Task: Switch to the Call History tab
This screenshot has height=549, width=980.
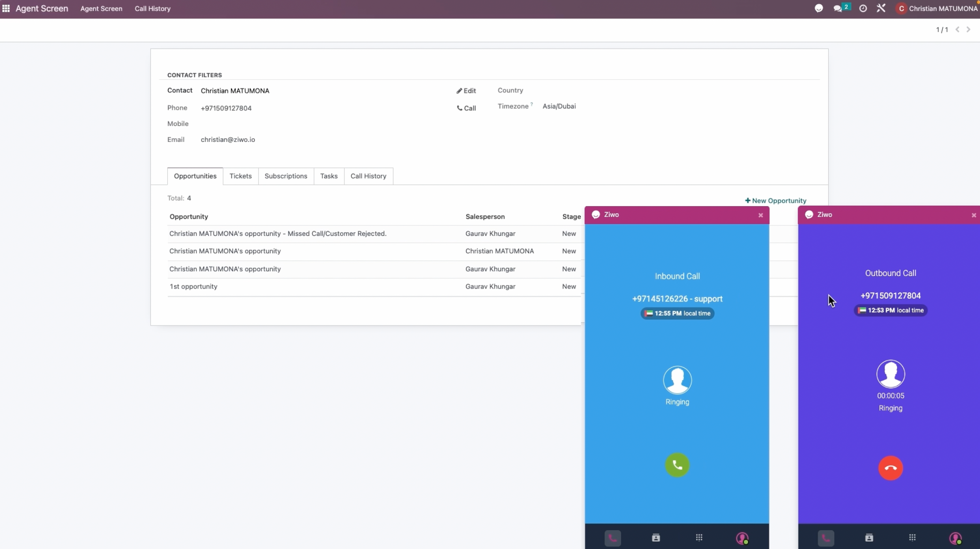Action: (x=368, y=176)
